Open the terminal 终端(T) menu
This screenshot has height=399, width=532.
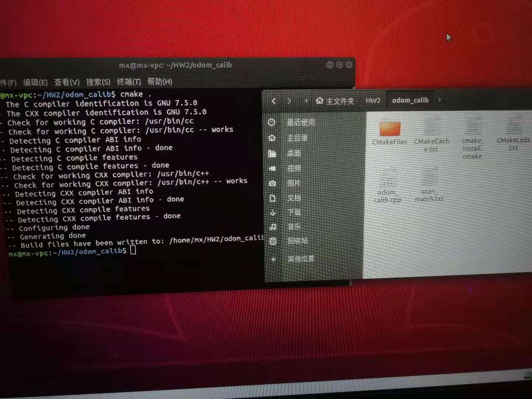point(129,82)
